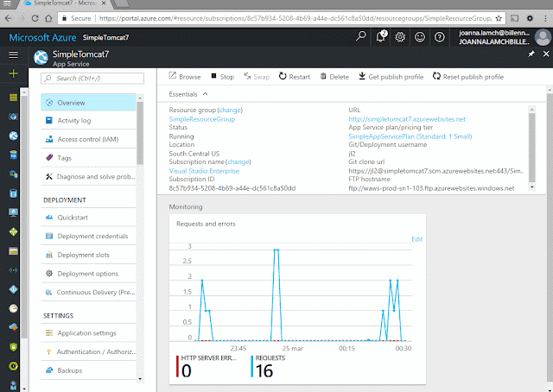Open SimpleResourceGroup link
This screenshot has height=392, width=553.
pyautogui.click(x=201, y=119)
